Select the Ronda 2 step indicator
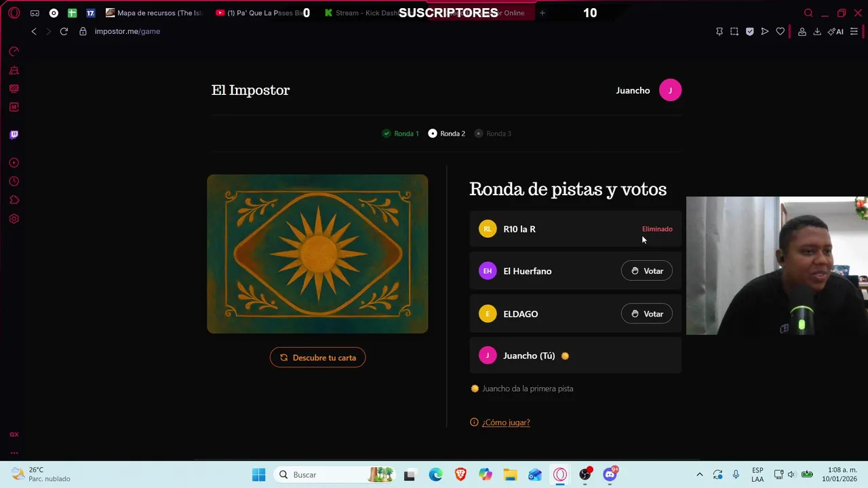 click(446, 134)
